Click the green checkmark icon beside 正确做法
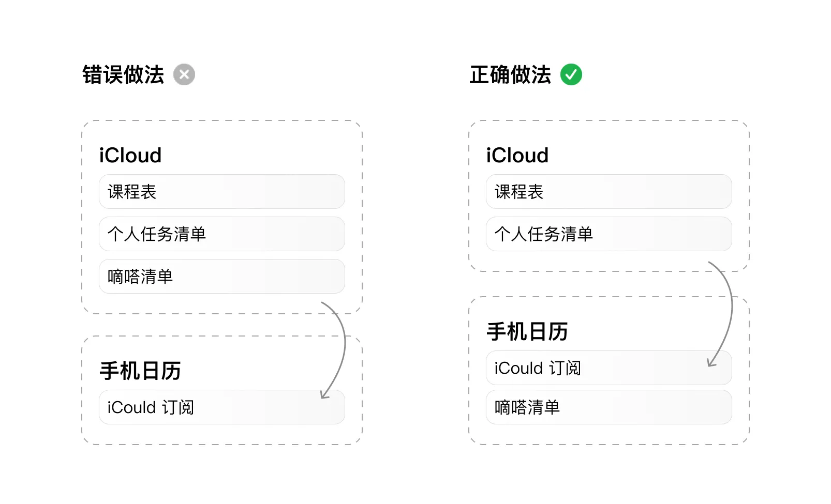The image size is (831, 504). tap(571, 74)
